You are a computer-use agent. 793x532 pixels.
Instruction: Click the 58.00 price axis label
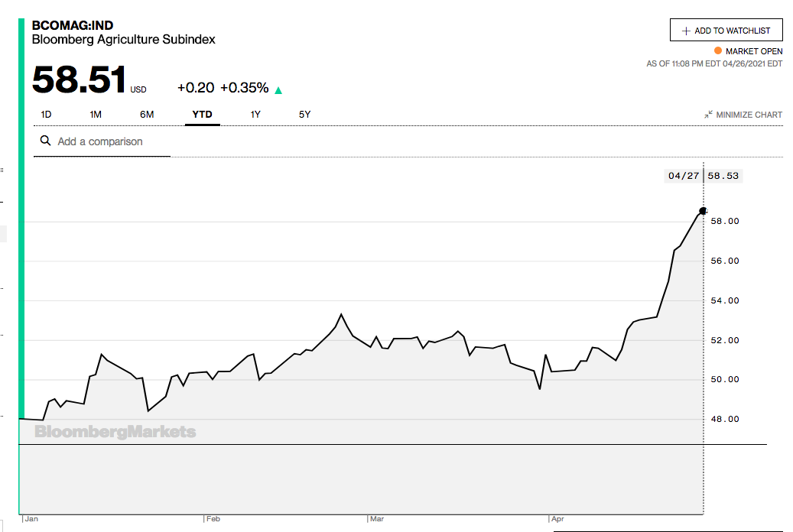[x=725, y=221]
